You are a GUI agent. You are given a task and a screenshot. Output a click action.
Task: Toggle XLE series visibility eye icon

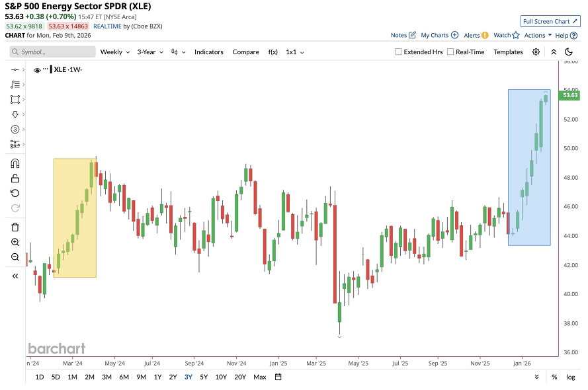[37, 70]
